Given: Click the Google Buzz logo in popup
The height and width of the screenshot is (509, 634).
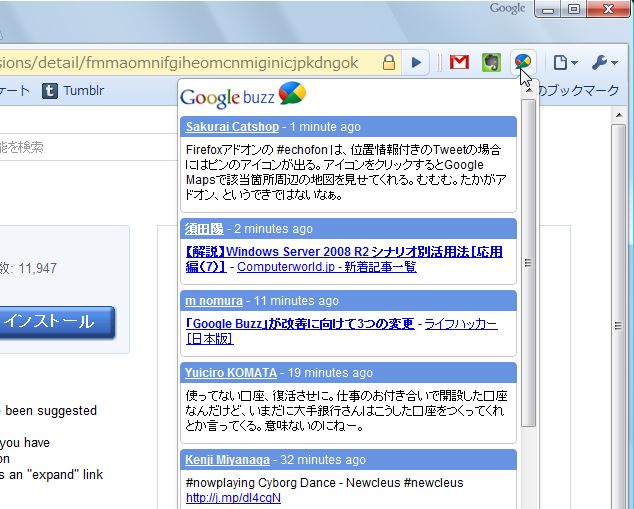Looking at the screenshot, I should tap(243, 95).
